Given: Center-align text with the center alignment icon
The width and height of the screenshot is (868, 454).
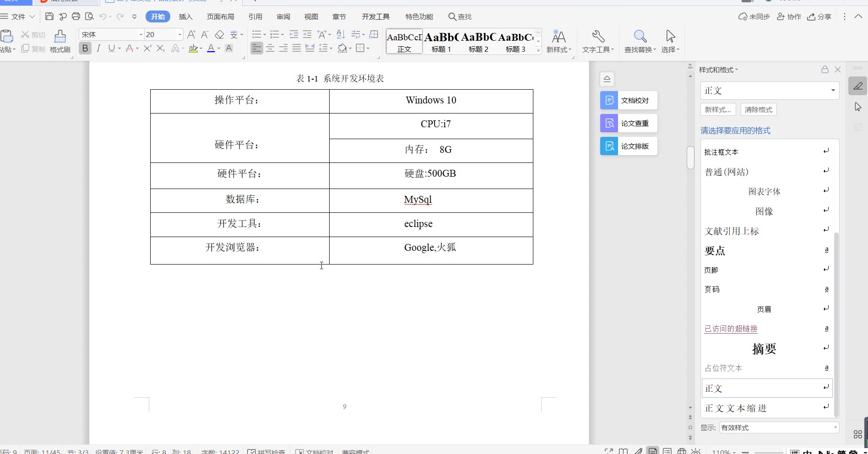Looking at the screenshot, I should click(270, 48).
